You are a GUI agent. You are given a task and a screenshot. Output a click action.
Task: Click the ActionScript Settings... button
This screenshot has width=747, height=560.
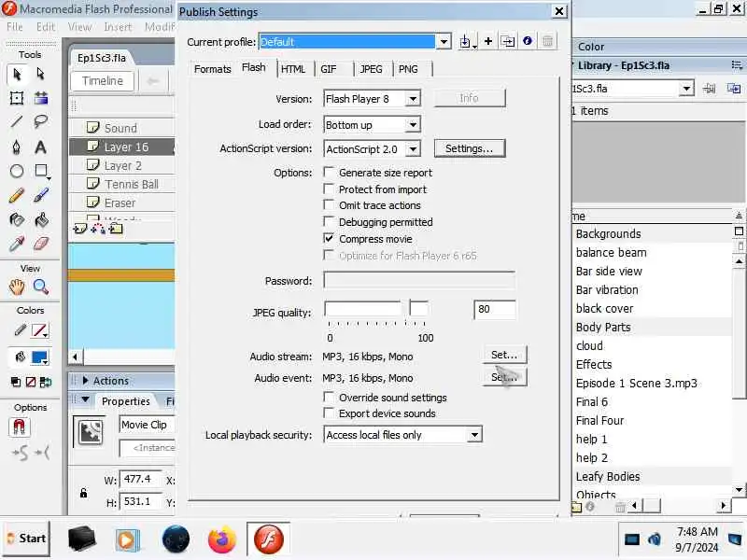pyautogui.click(x=470, y=148)
